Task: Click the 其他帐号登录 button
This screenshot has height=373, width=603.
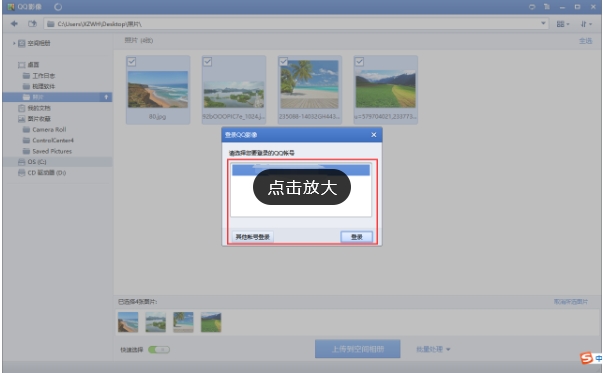Action: point(252,237)
